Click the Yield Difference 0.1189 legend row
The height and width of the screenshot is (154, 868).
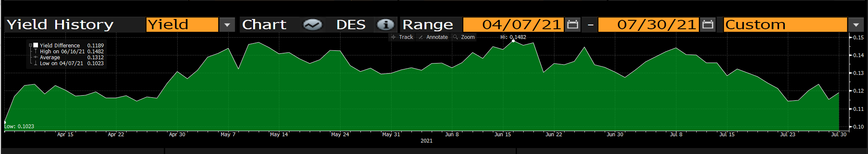coord(67,45)
